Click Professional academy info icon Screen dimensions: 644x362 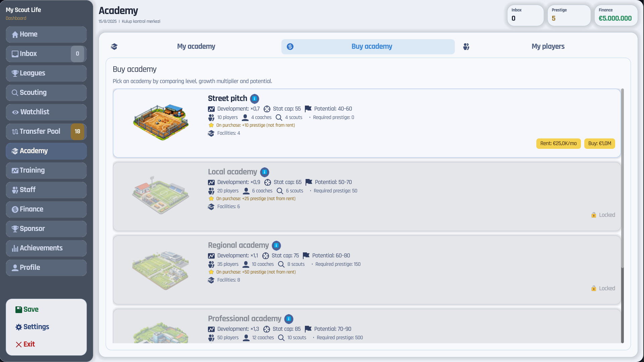(x=289, y=319)
